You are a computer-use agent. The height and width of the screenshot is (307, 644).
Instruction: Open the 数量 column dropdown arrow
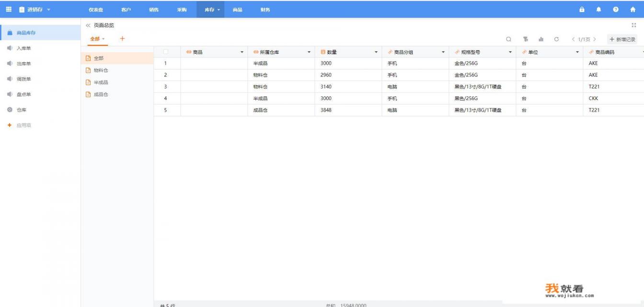click(x=376, y=52)
